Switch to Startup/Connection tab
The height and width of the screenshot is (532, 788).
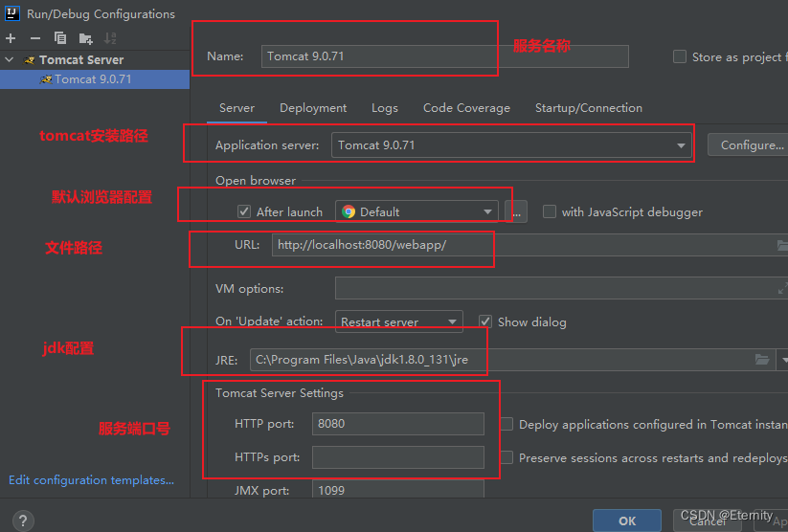589,108
